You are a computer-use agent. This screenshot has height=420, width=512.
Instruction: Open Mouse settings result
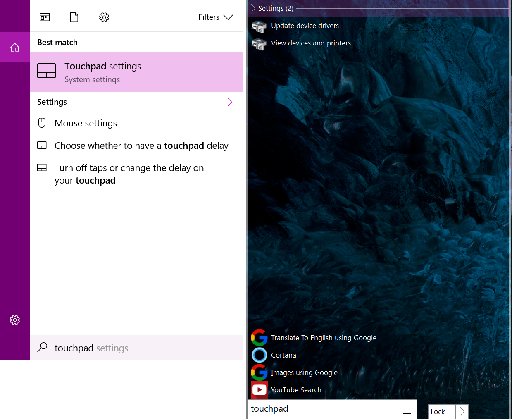[x=86, y=123]
